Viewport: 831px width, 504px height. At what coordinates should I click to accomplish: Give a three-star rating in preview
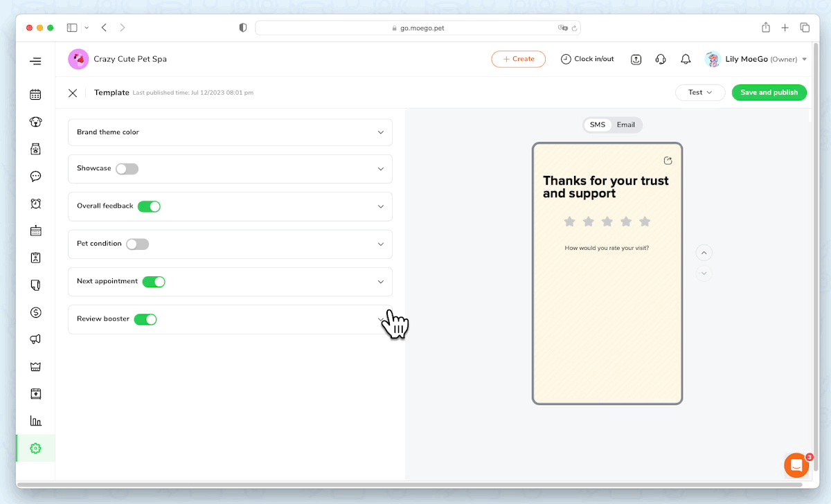point(607,222)
